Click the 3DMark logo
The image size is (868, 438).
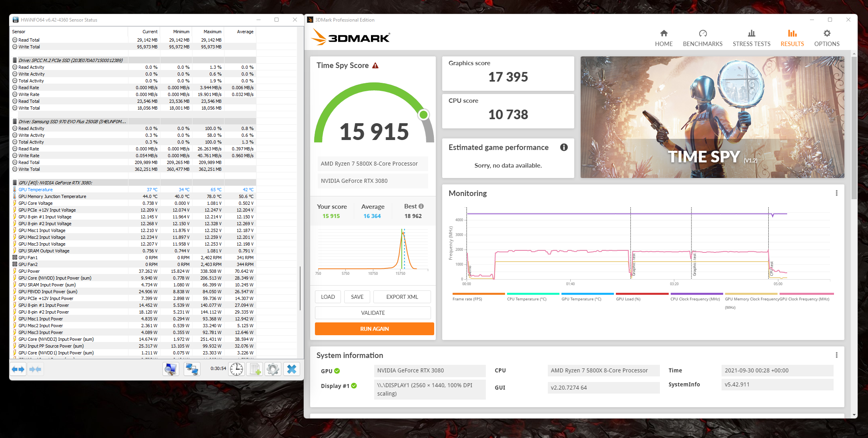[x=351, y=38]
